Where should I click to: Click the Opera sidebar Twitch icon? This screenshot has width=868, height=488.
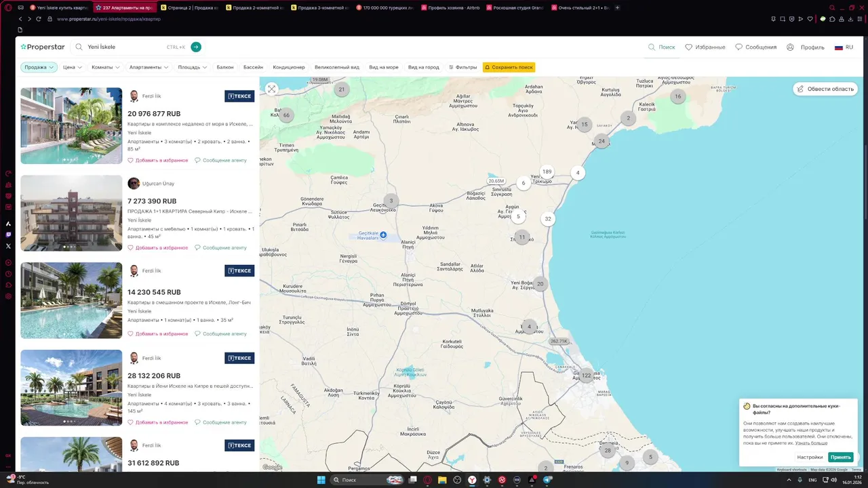pos(8,235)
